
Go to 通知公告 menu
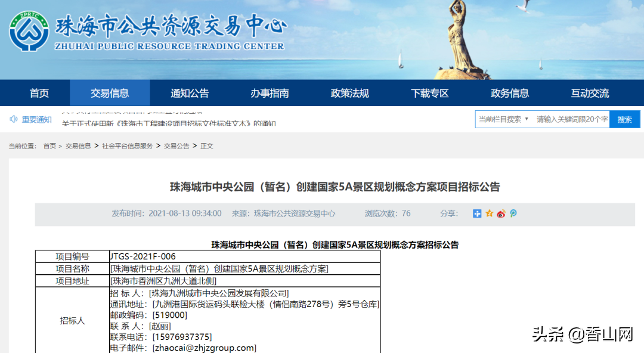point(190,93)
